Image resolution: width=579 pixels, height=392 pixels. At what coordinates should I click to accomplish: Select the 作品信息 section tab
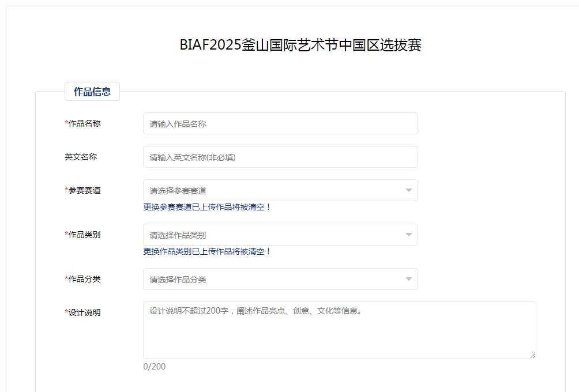pyautogui.click(x=92, y=91)
